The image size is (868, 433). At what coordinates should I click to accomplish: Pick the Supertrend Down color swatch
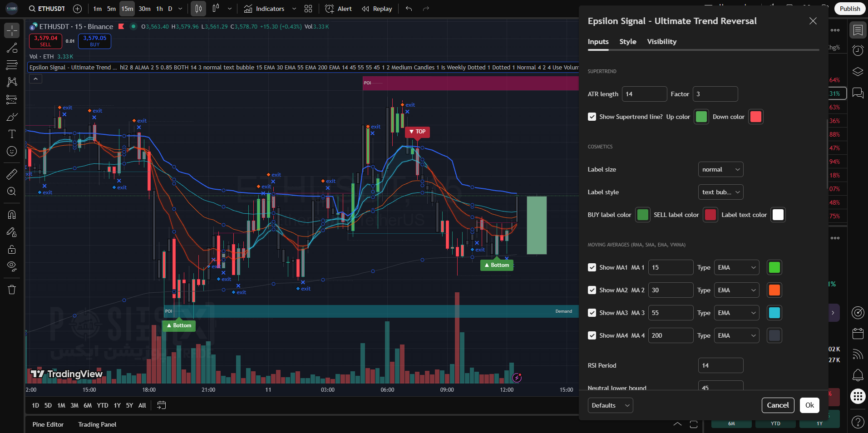tap(755, 117)
